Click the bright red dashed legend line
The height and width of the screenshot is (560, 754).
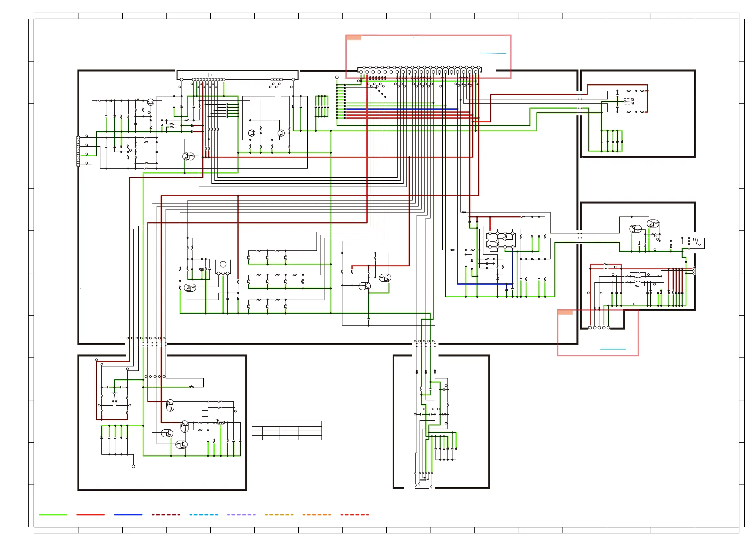[354, 514]
